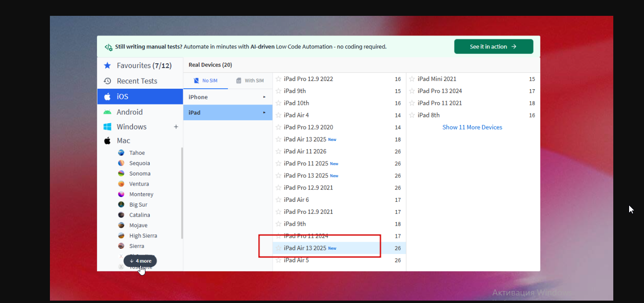Click the code icon in the banner
Screen dimensions: 644x303
pyautogui.click(x=108, y=47)
